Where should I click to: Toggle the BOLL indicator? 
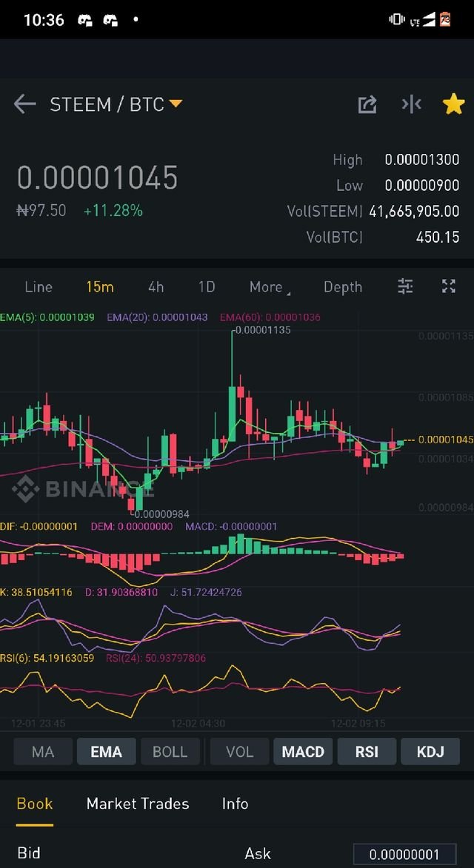[x=170, y=752]
